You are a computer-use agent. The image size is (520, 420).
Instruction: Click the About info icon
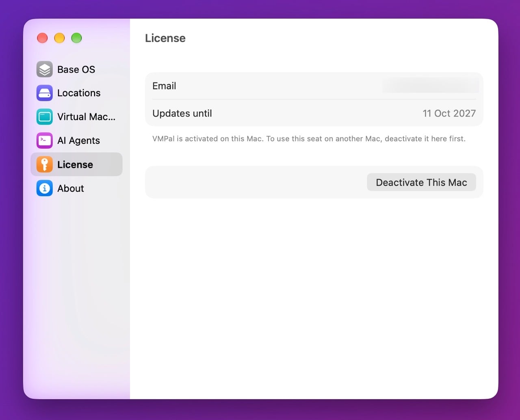(44, 188)
